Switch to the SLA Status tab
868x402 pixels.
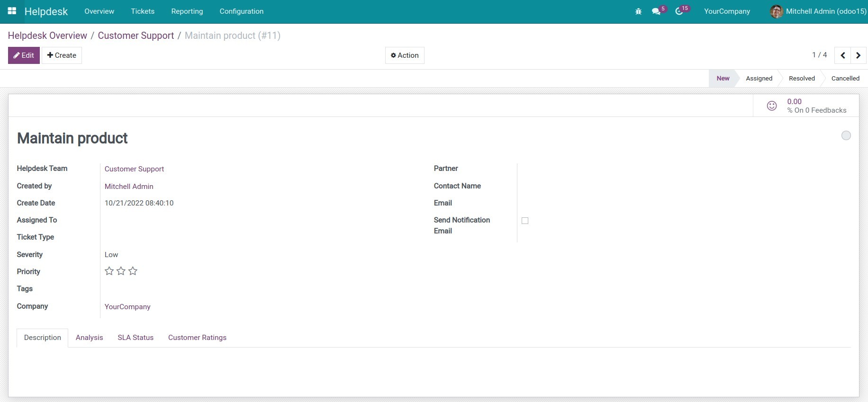tap(136, 338)
